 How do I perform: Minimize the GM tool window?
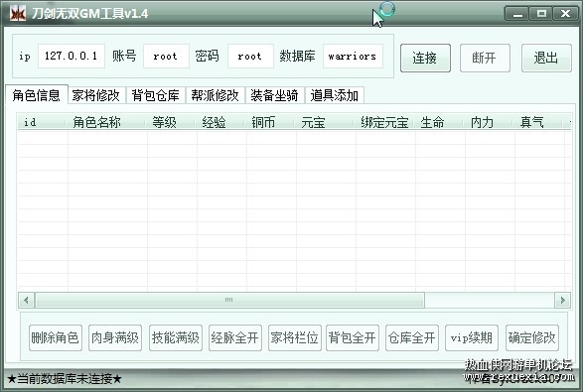click(517, 14)
